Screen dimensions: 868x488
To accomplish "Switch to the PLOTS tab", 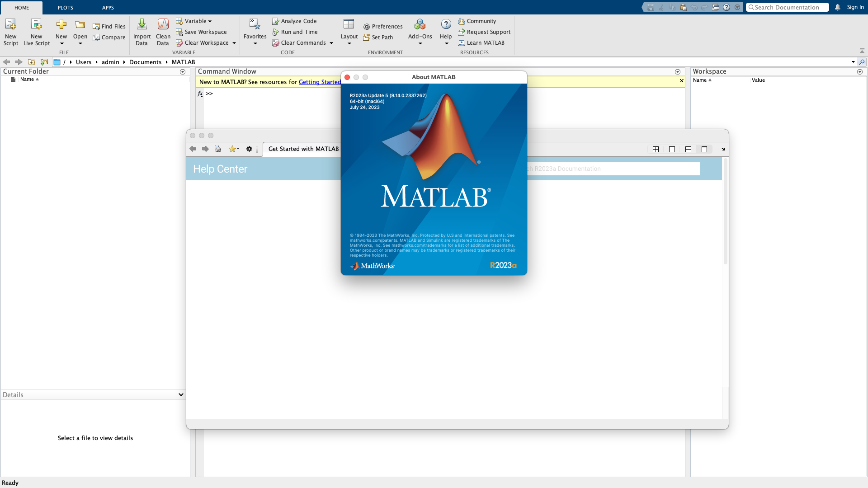I will click(66, 8).
